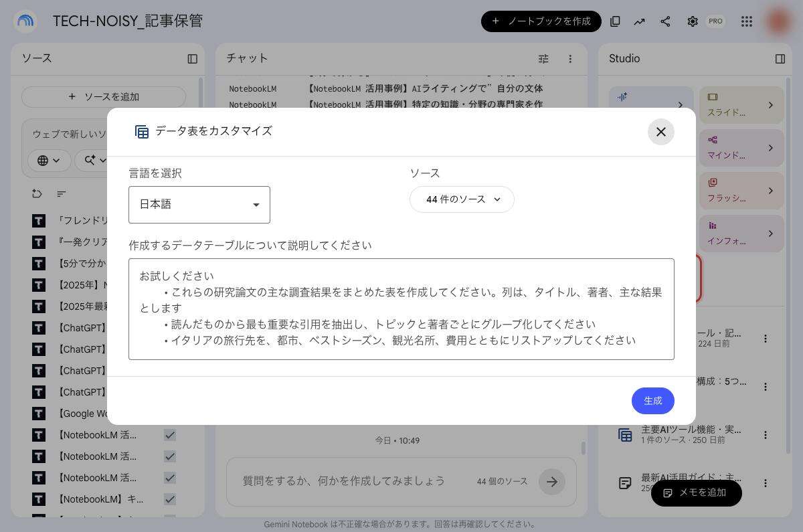Open options for the 224 日前 item

coord(766,339)
